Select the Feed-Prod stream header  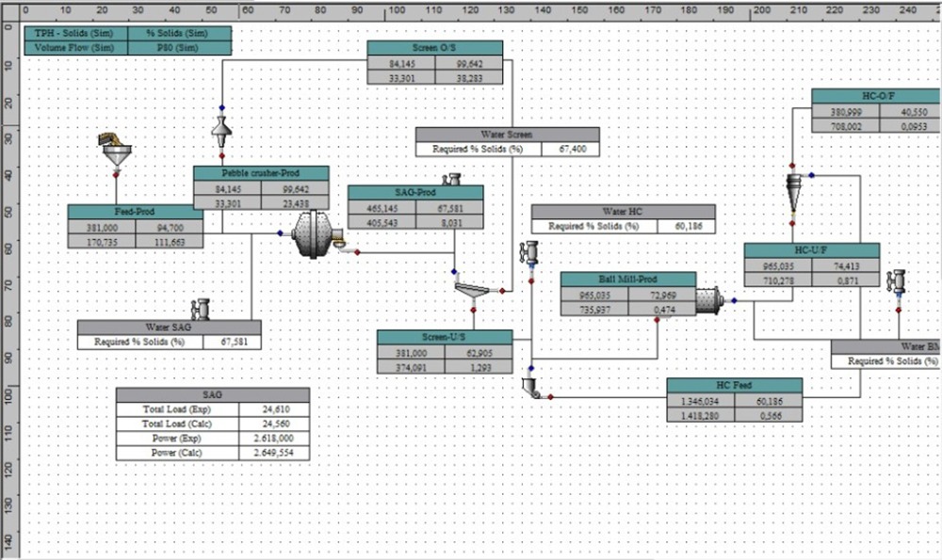(135, 212)
